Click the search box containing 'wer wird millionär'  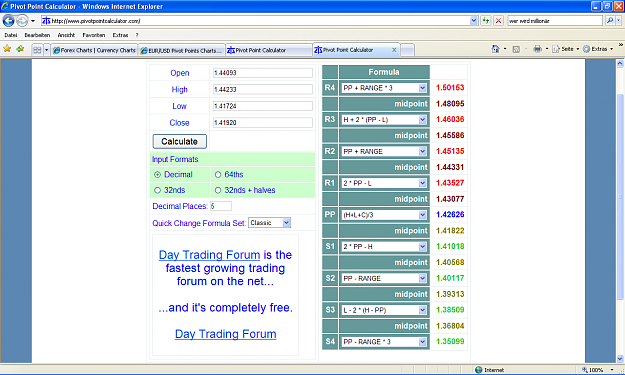coord(554,21)
